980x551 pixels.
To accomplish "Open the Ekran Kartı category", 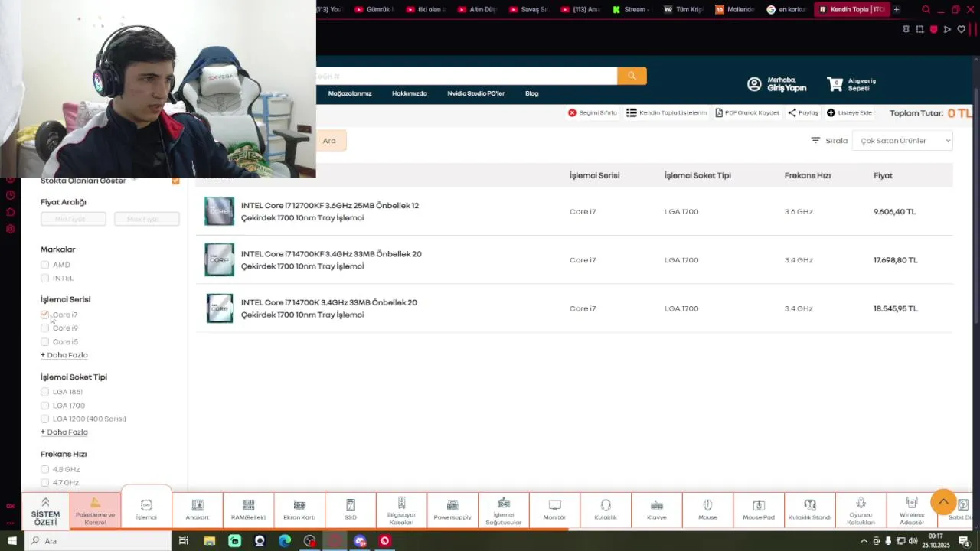I will (299, 510).
